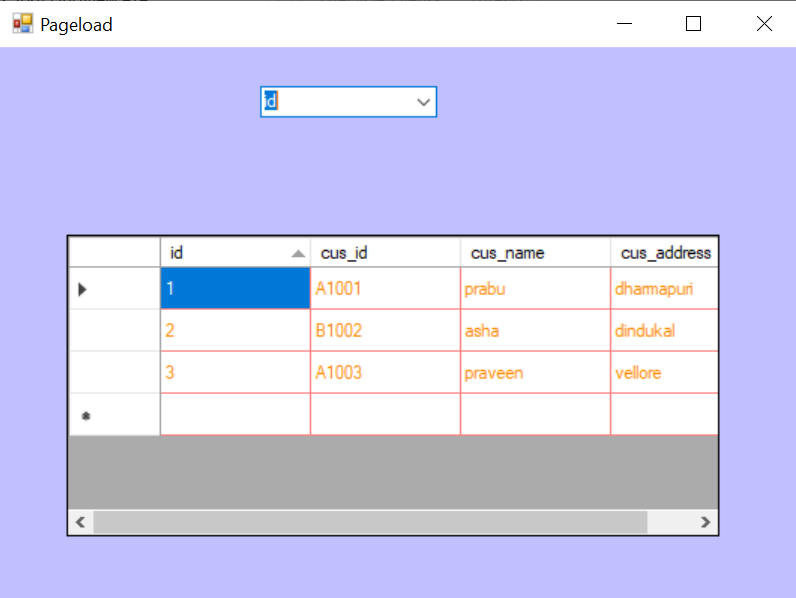Image resolution: width=796 pixels, height=598 pixels.
Task: Select the cell containing vellore
Action: [x=664, y=373]
